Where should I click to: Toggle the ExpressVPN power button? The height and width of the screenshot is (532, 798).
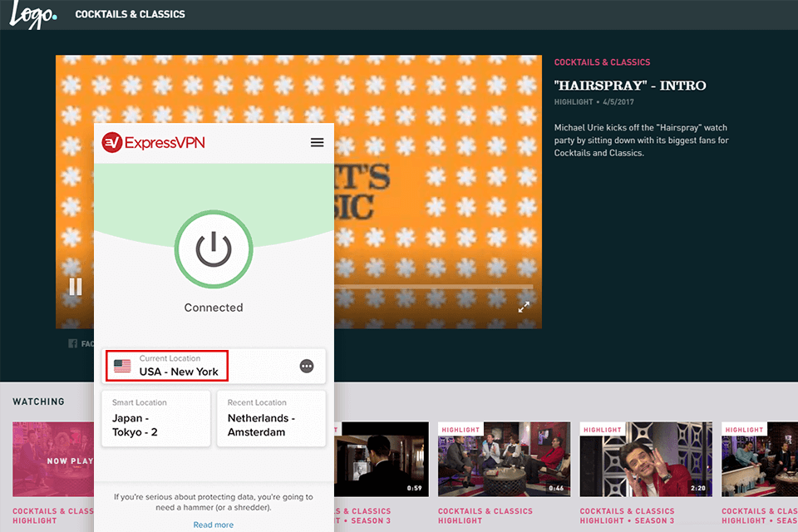pyautogui.click(x=214, y=249)
